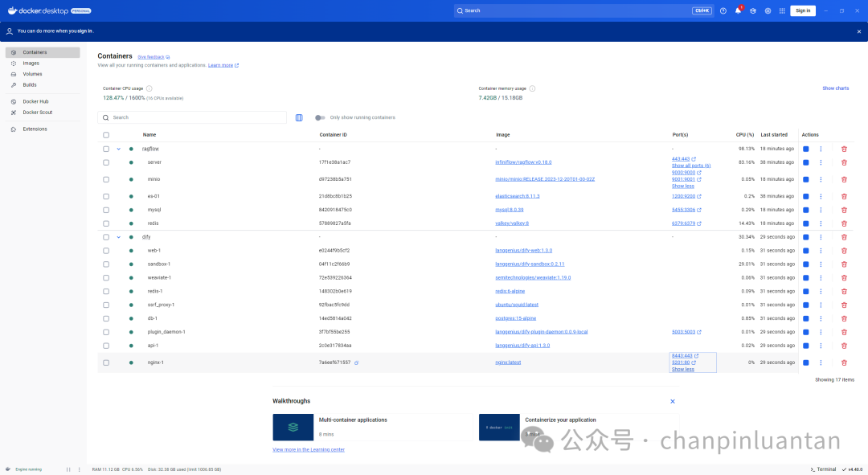
Task: Open port 5455:3306 for mysql
Action: click(686, 210)
